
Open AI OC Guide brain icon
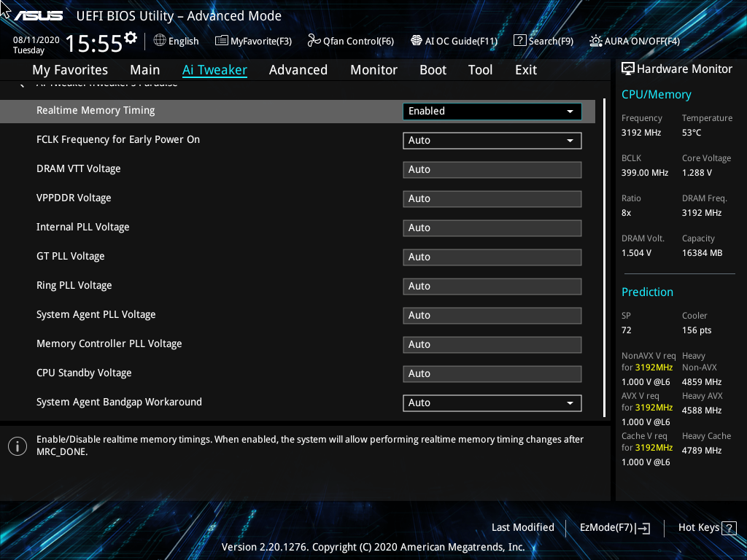[x=417, y=41]
